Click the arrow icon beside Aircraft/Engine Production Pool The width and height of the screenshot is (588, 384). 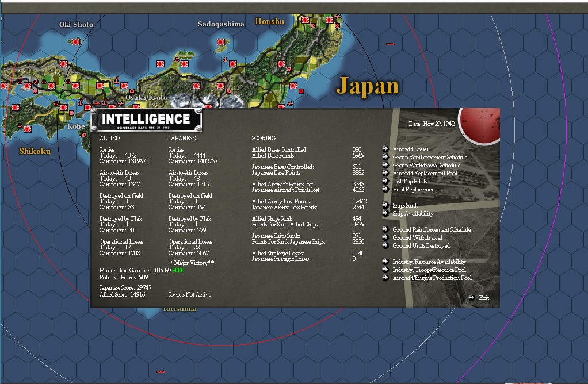[x=385, y=278]
